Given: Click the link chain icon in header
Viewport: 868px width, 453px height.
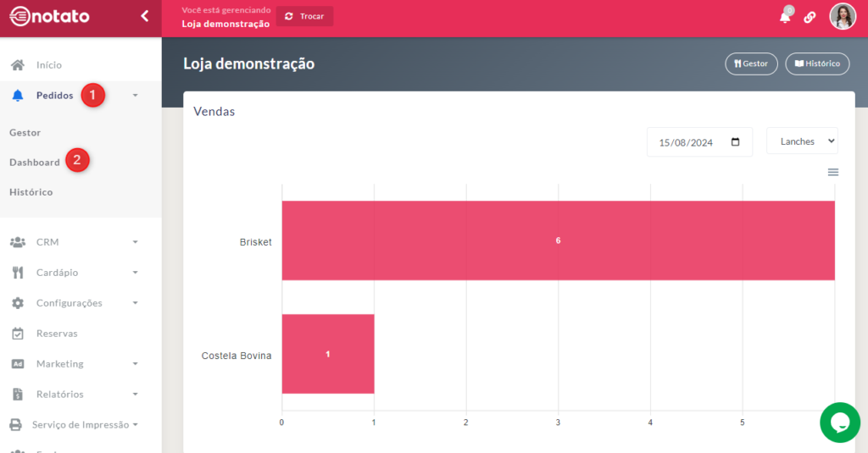Looking at the screenshot, I should click(x=810, y=17).
